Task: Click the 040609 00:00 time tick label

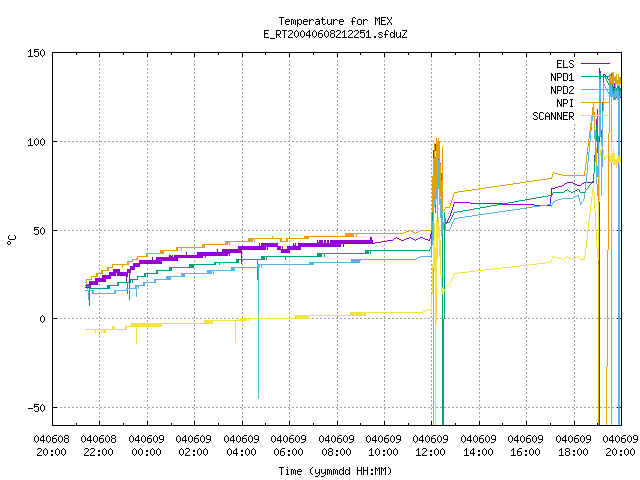Action: tap(147, 446)
